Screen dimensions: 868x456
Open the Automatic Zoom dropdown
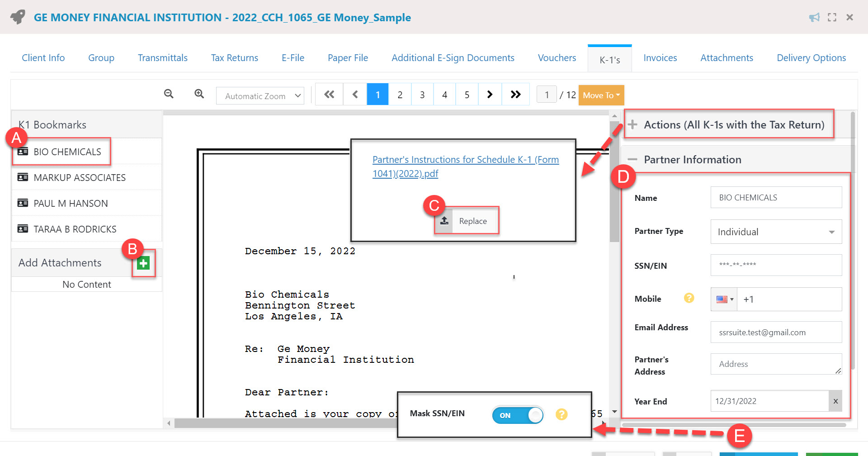point(260,96)
